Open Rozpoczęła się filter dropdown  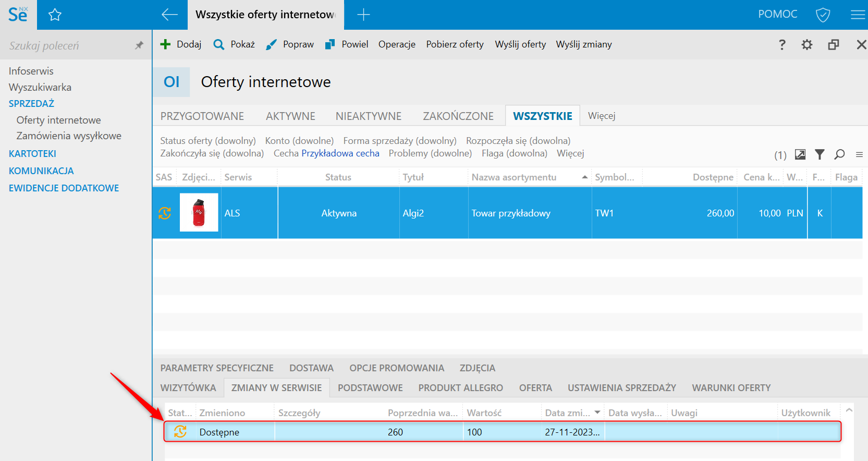(x=518, y=141)
